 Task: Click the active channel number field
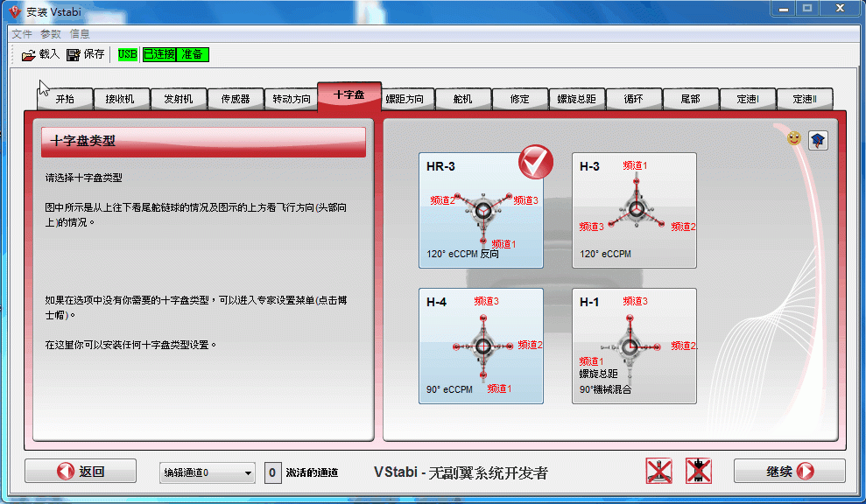[x=272, y=472]
